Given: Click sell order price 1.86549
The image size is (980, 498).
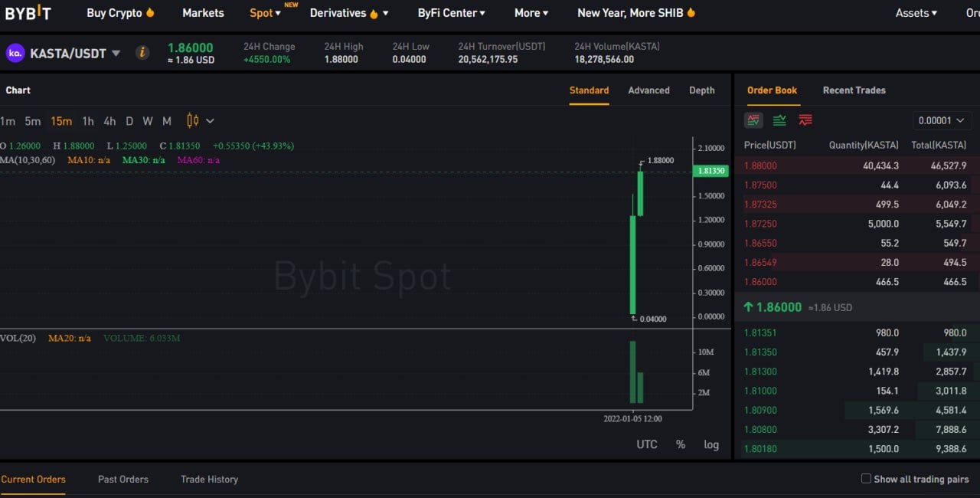Looking at the screenshot, I should click(x=760, y=263).
